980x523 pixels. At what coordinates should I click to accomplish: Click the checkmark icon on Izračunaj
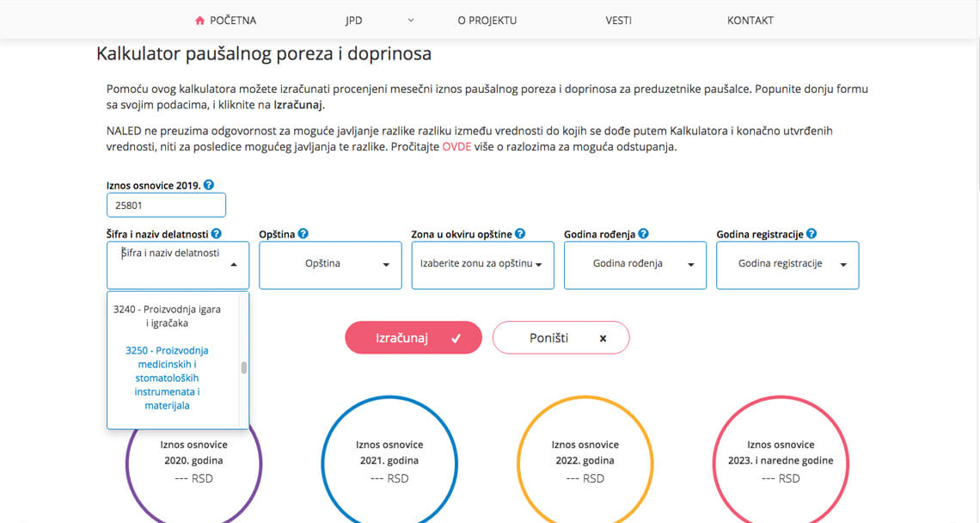456,338
